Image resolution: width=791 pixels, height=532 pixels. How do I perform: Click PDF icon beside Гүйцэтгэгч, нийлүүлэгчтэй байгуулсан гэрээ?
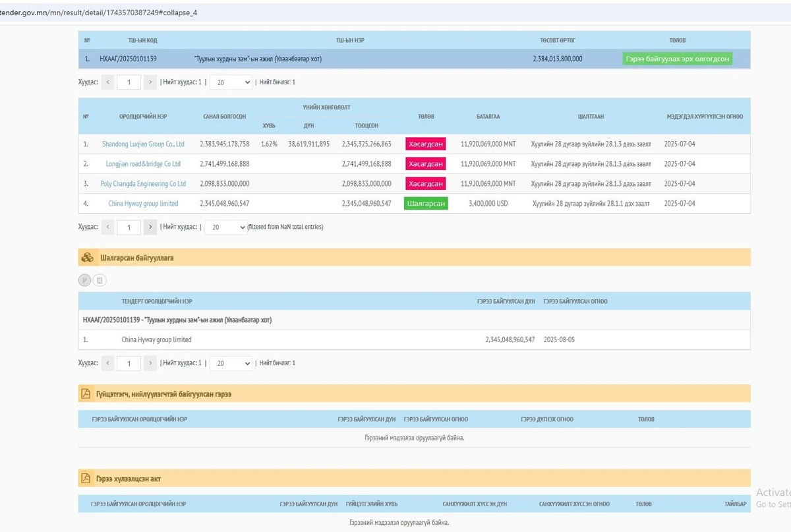coord(85,394)
